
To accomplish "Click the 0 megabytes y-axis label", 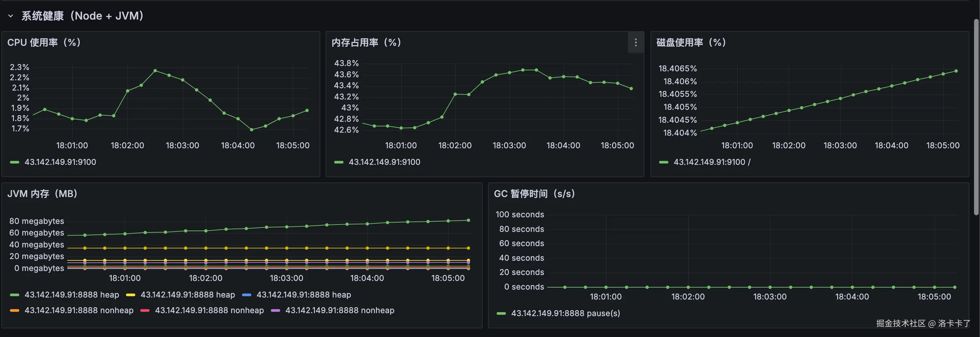I will click(39, 268).
